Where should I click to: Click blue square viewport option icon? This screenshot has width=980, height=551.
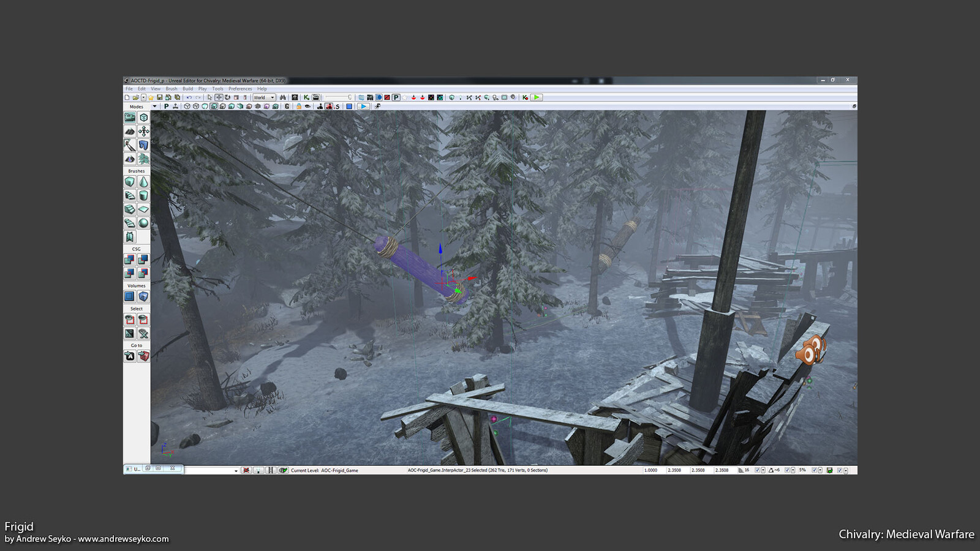click(x=349, y=107)
